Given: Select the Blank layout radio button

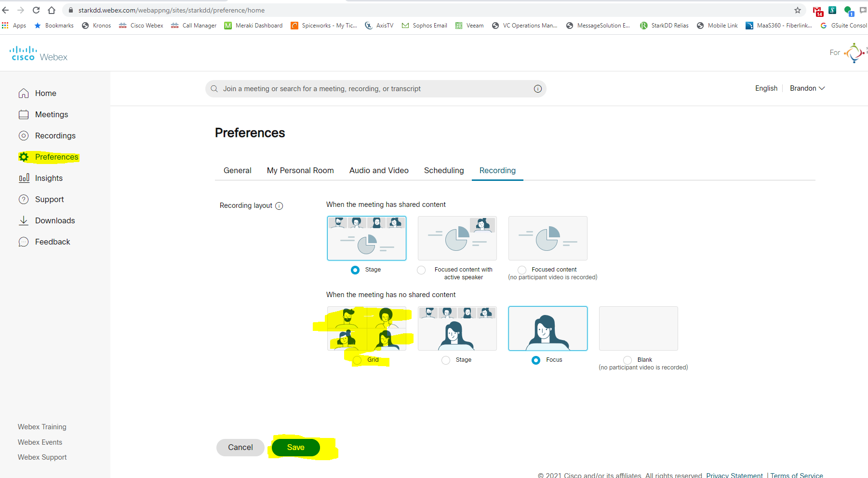Looking at the screenshot, I should coord(628,360).
